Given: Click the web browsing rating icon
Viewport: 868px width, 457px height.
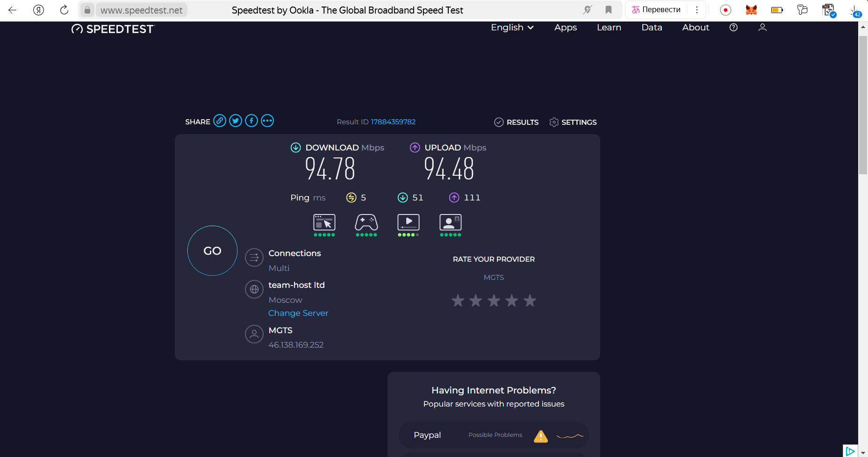Looking at the screenshot, I should tap(324, 222).
